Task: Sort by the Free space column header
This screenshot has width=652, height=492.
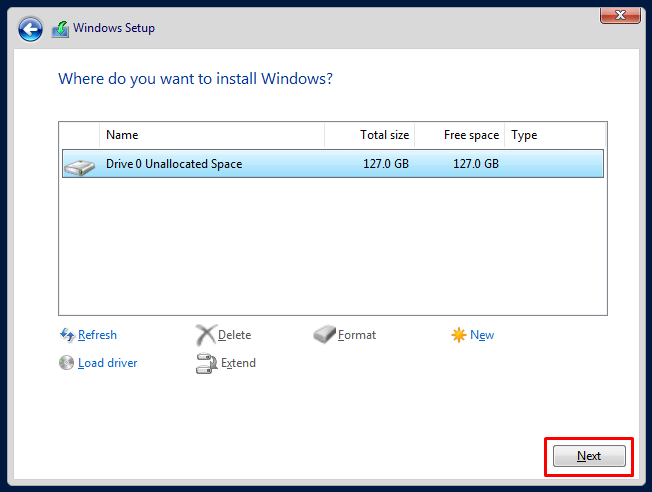Action: coord(459,135)
